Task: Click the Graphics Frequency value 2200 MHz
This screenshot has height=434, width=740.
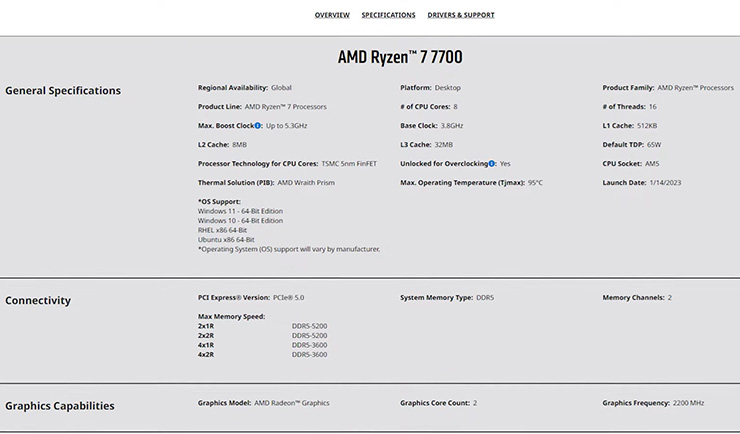Action: click(688, 403)
